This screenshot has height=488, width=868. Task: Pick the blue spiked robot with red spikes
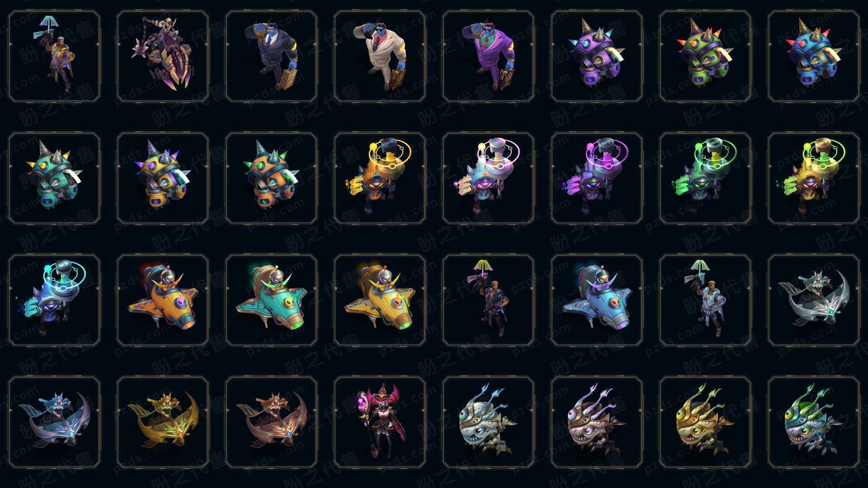[813, 56]
